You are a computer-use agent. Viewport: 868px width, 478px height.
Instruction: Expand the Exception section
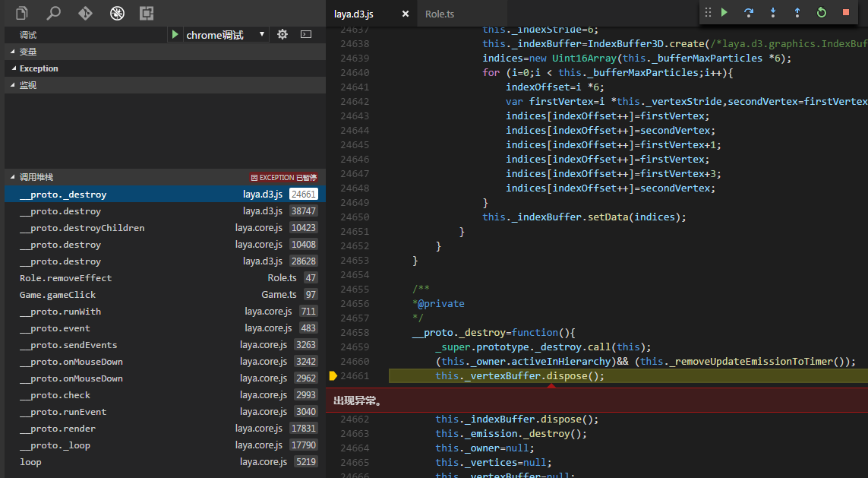(x=38, y=68)
